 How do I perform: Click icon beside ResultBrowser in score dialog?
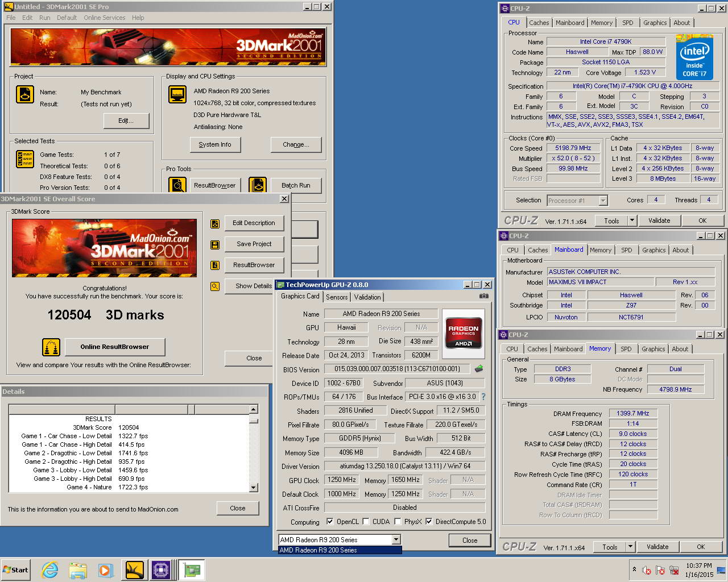tap(215, 265)
